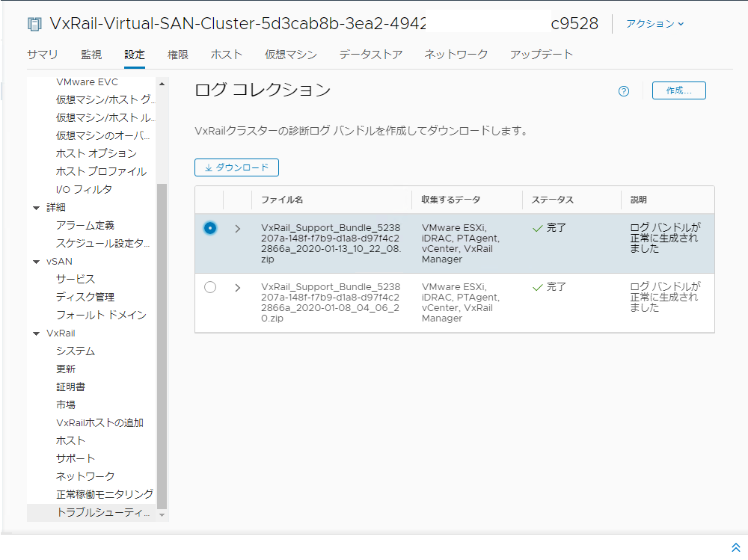
Task: Open 仮想マシンのオーバ... sidebar item
Action: (103, 135)
